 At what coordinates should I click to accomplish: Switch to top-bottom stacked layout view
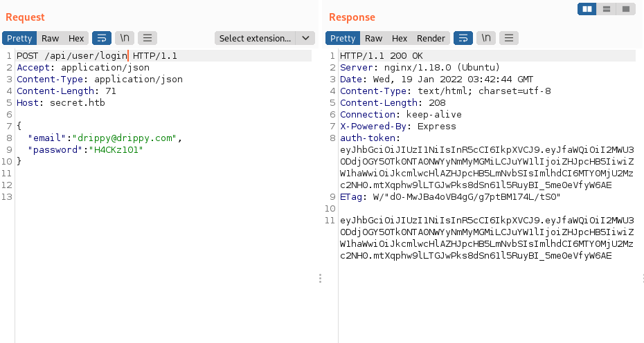click(607, 9)
